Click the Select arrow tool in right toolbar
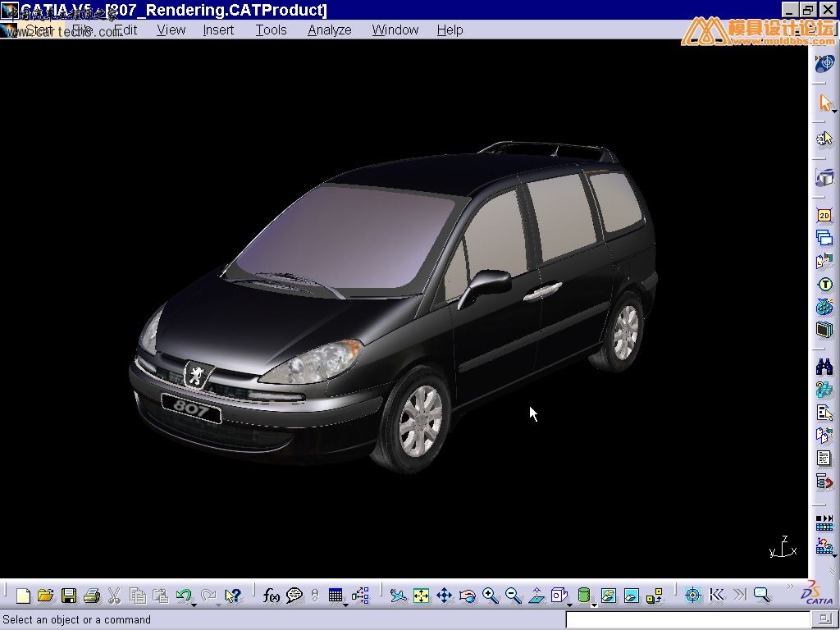 click(824, 102)
